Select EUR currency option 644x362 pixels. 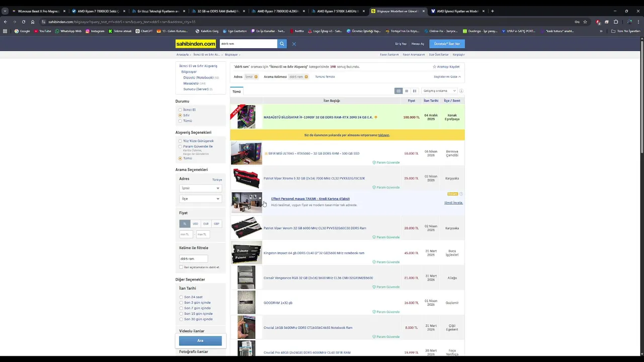click(206, 224)
